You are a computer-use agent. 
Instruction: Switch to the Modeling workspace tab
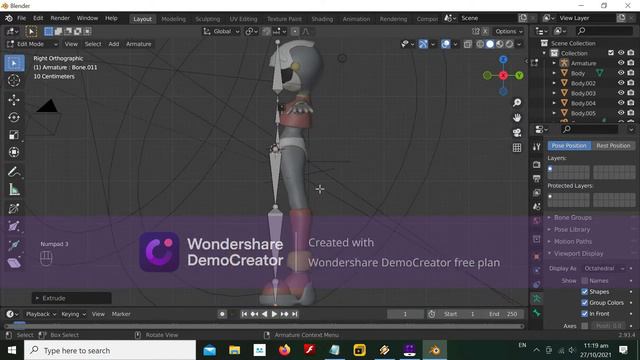(x=173, y=19)
